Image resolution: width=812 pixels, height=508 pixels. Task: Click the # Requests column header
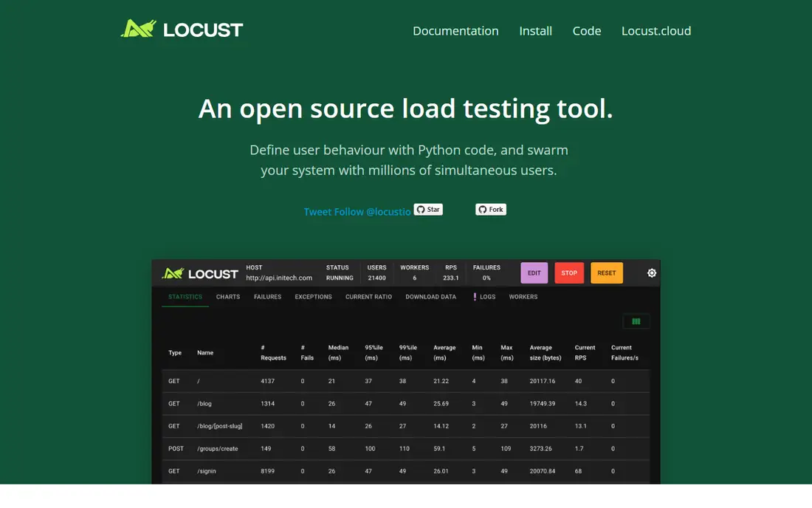pyautogui.click(x=273, y=353)
